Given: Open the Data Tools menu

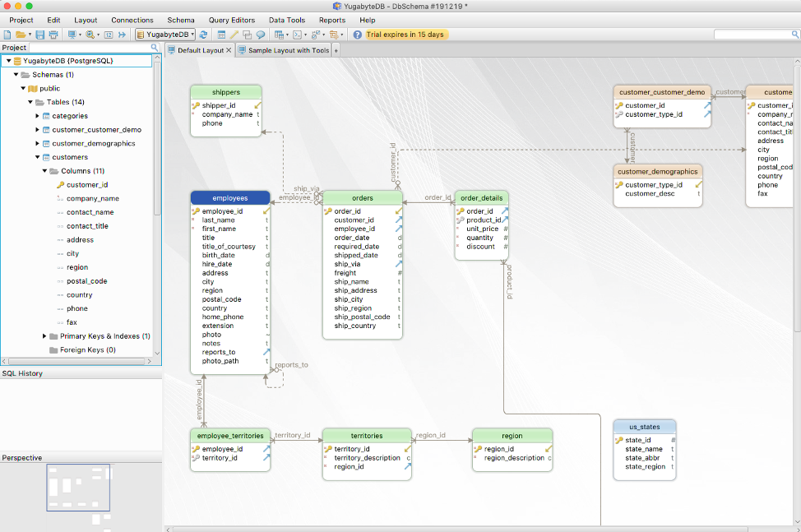Looking at the screenshot, I should (x=286, y=20).
